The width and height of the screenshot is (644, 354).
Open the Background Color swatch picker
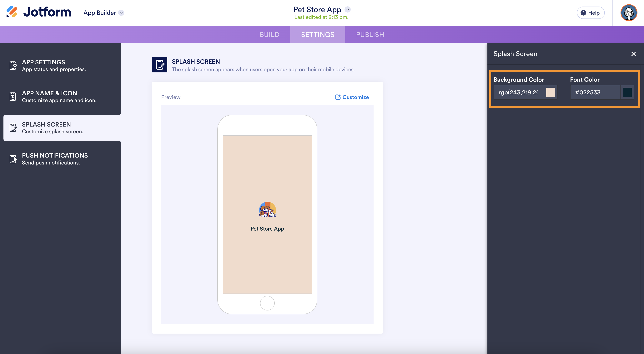(551, 92)
